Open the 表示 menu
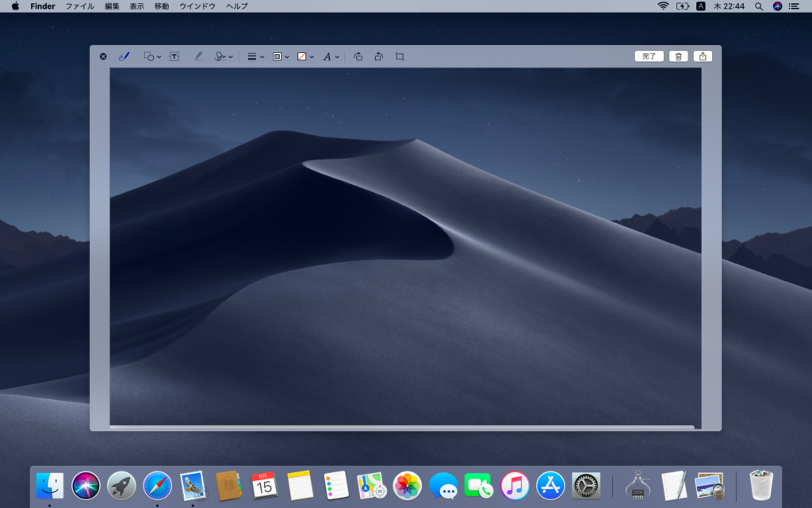The width and height of the screenshot is (812, 508). pos(136,6)
